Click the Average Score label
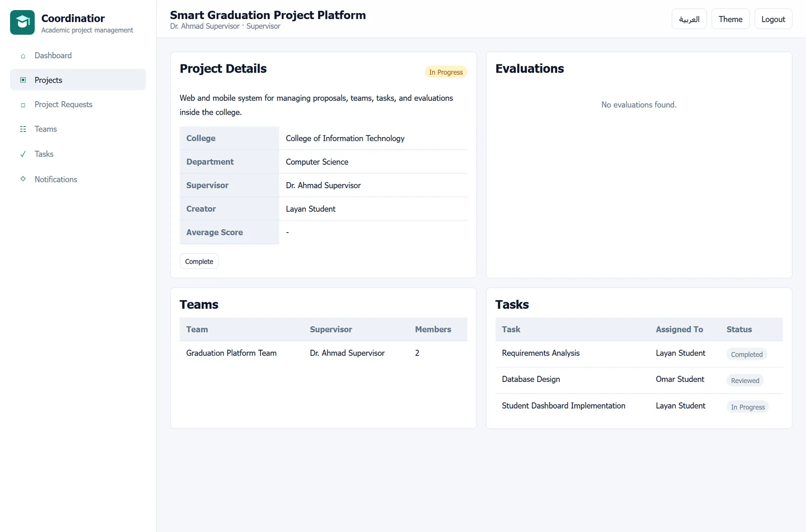 (215, 232)
